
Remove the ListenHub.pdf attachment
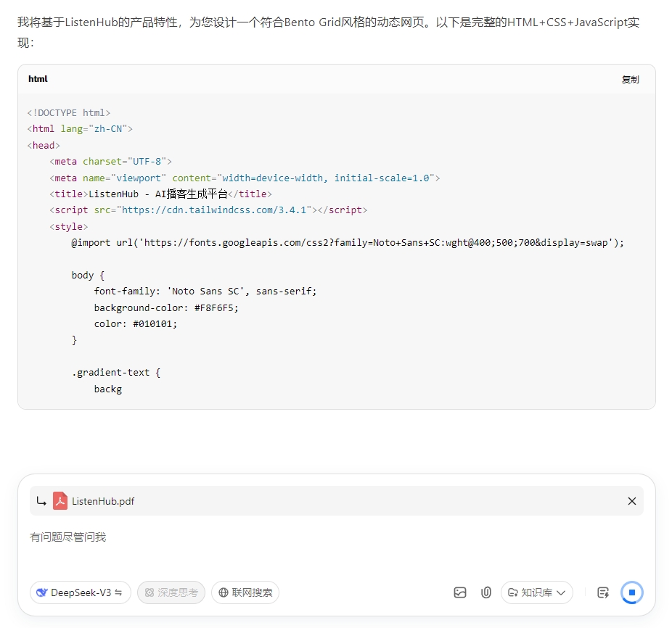click(631, 501)
